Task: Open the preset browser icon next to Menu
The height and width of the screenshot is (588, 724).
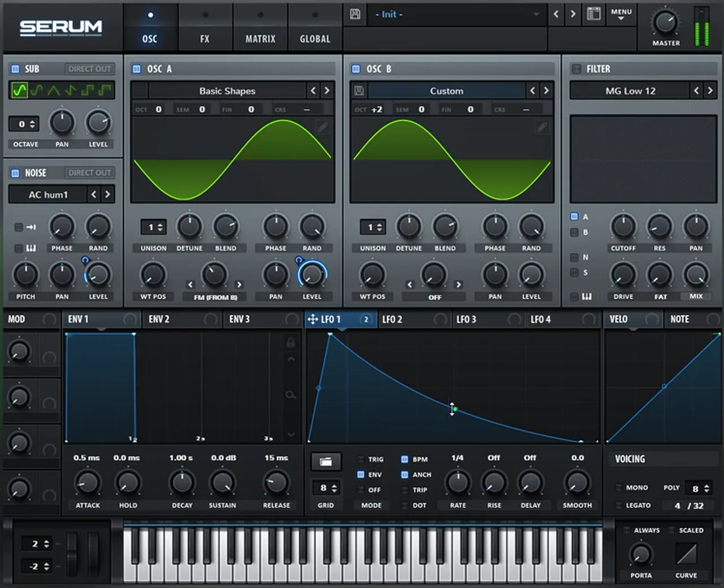Action: [594, 14]
